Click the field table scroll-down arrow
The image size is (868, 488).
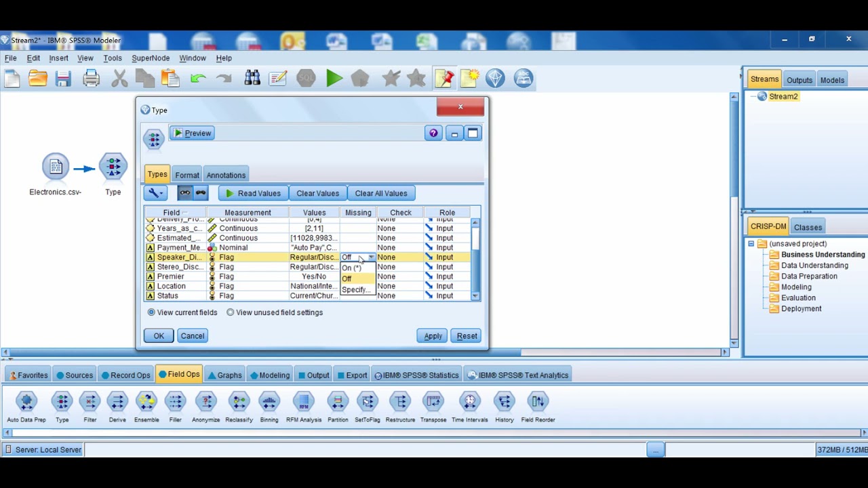click(475, 296)
